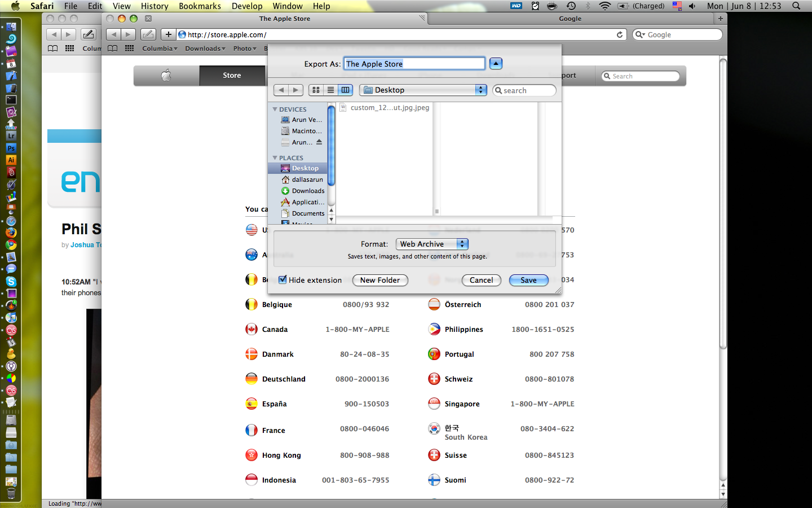Open the Columbia bookmarks folder dropdown
Screen dimensions: 812x508
(x=160, y=49)
